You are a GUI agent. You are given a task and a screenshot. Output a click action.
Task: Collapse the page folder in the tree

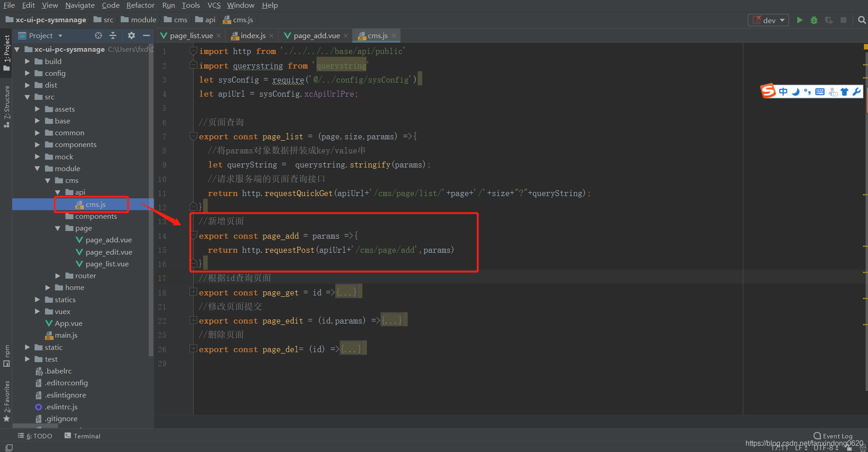(x=58, y=228)
